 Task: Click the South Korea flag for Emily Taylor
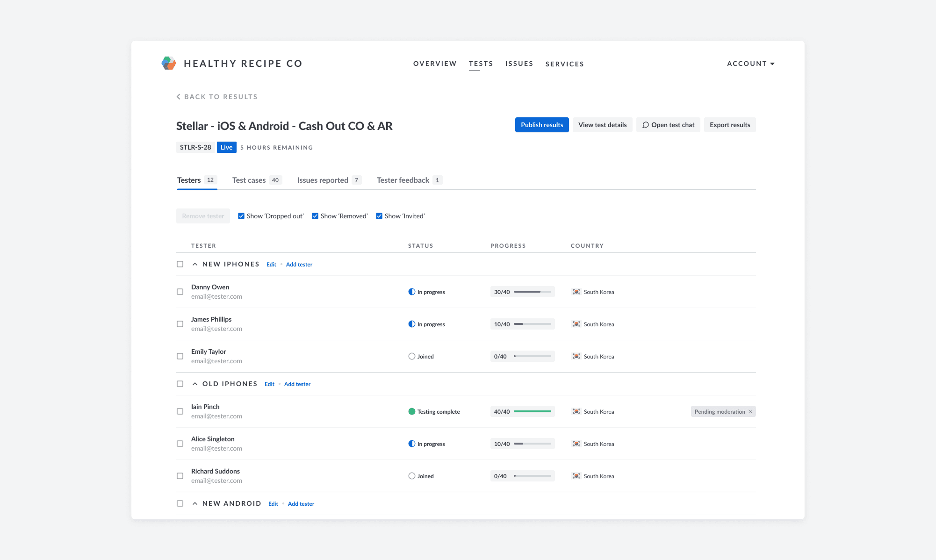576,356
